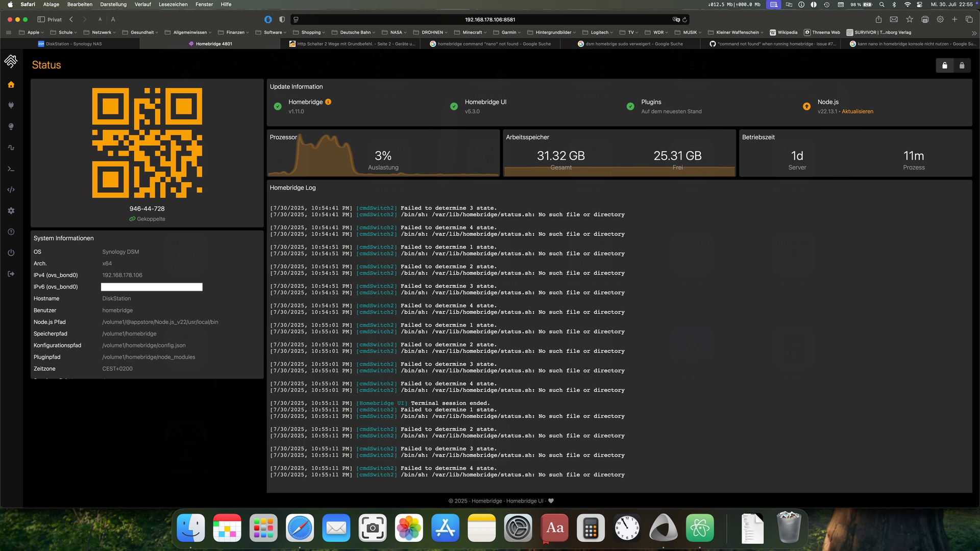Expand the Minecraft bookmarks folder
Viewport: 980px width, 551px height.
click(x=472, y=32)
